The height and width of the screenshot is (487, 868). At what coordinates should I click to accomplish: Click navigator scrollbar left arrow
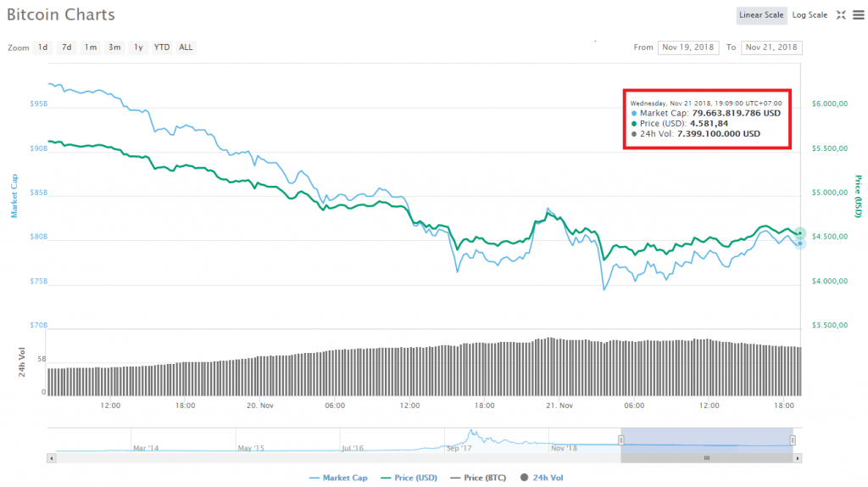pos(52,458)
